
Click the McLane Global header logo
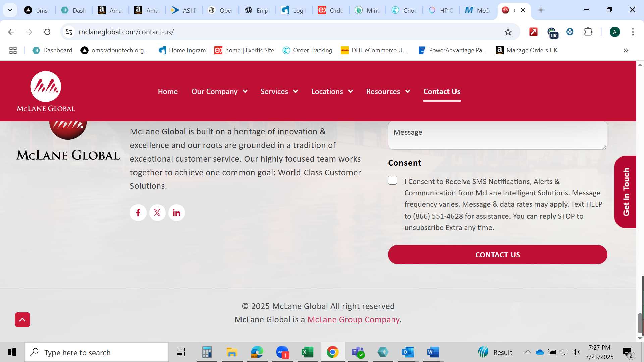pyautogui.click(x=46, y=91)
